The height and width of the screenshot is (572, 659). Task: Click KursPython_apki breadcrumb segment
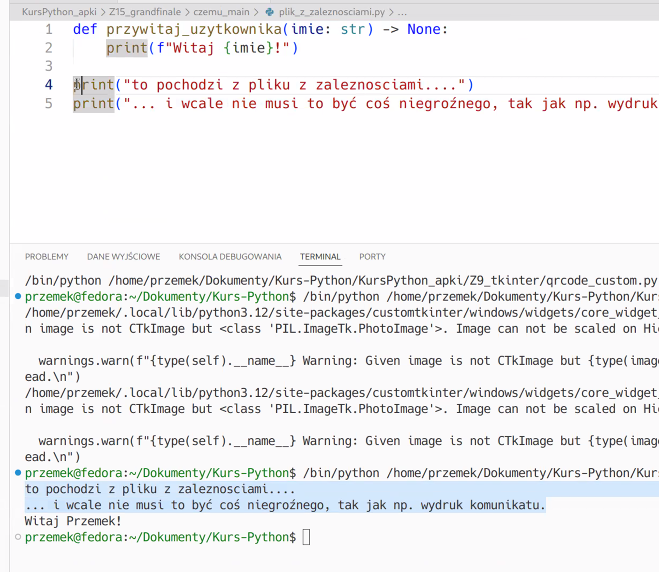click(x=59, y=12)
